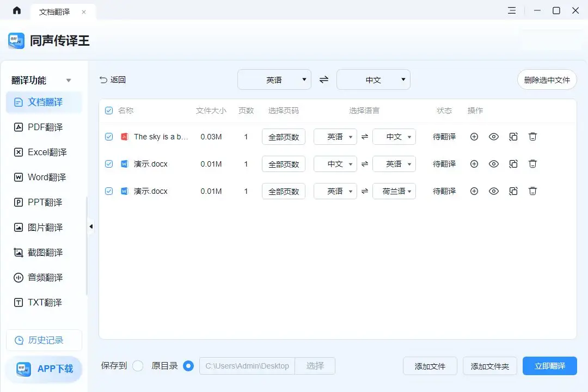
Task: Click the 立即翻译 button
Action: click(x=549, y=366)
